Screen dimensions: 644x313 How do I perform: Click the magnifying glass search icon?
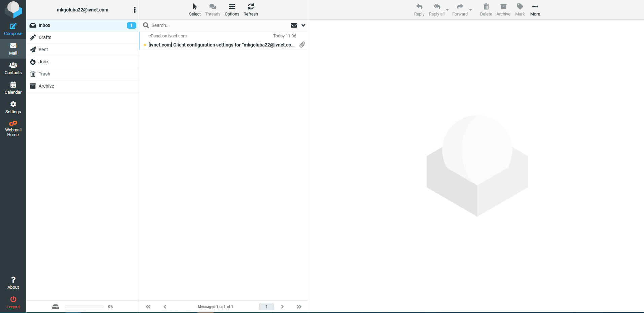(x=146, y=25)
